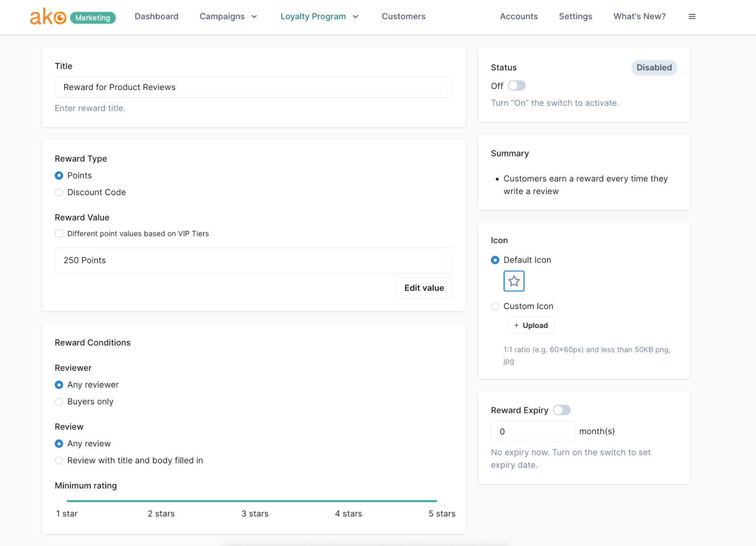Select the Discount Code radio option
Viewport: 756px width, 546px height.
tap(59, 192)
